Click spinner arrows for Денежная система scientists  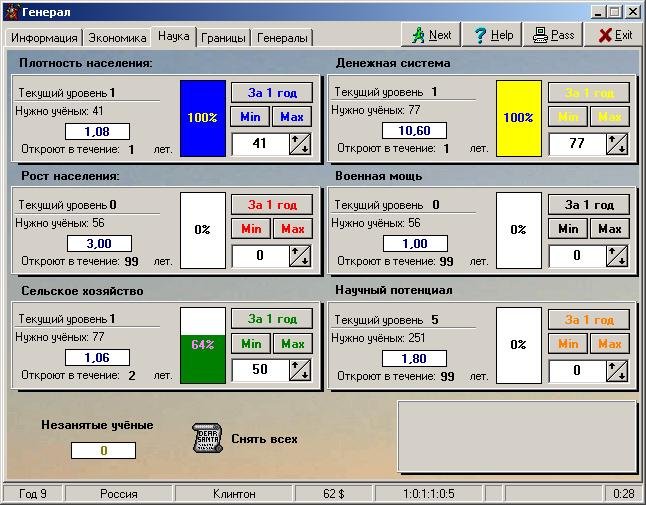(617, 144)
